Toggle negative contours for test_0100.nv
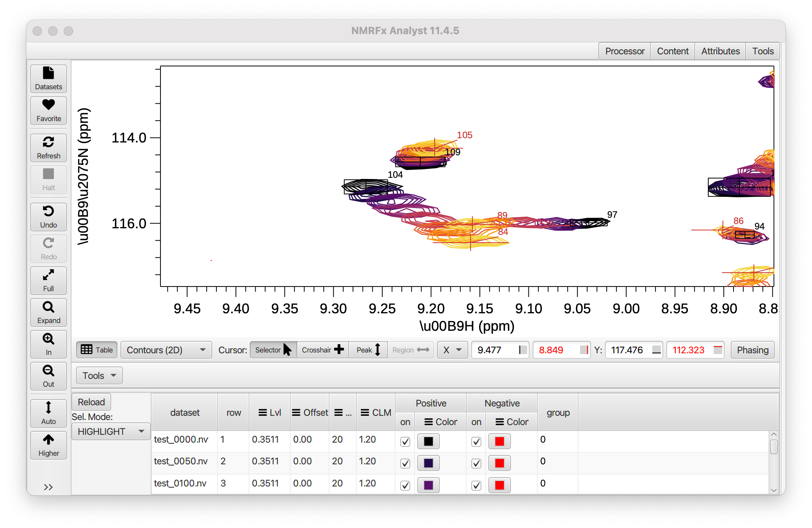Image resolution: width=812 pixels, height=528 pixels. (476, 485)
